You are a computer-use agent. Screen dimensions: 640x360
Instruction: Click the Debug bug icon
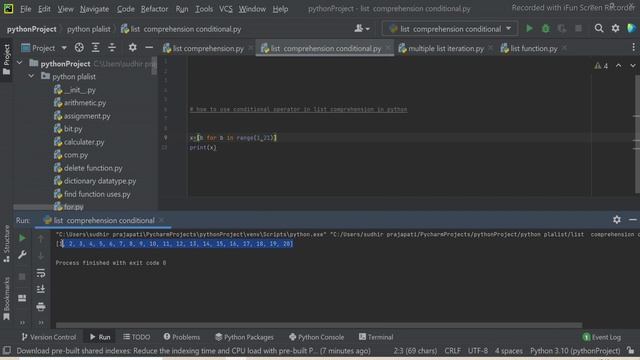[x=545, y=29]
